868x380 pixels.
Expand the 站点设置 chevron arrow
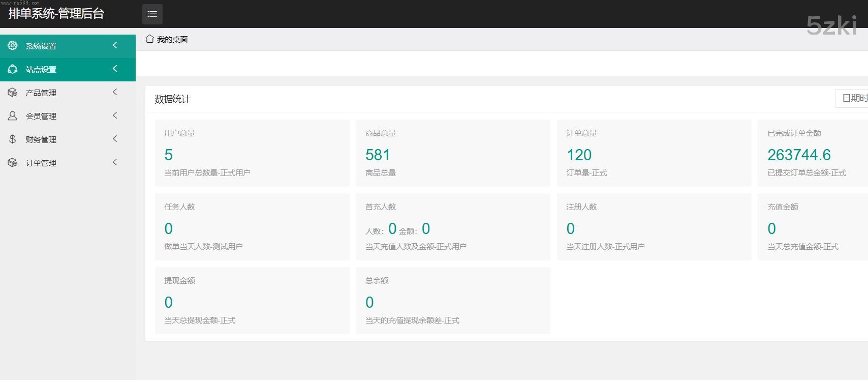[115, 69]
